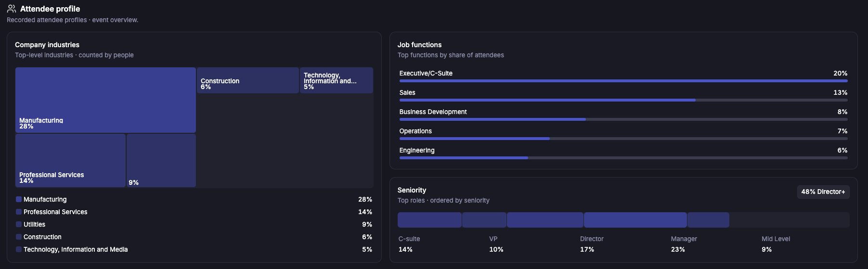The height and width of the screenshot is (269, 868).
Task: Click the Manufacturing 28% treemap block
Action: coord(105,100)
